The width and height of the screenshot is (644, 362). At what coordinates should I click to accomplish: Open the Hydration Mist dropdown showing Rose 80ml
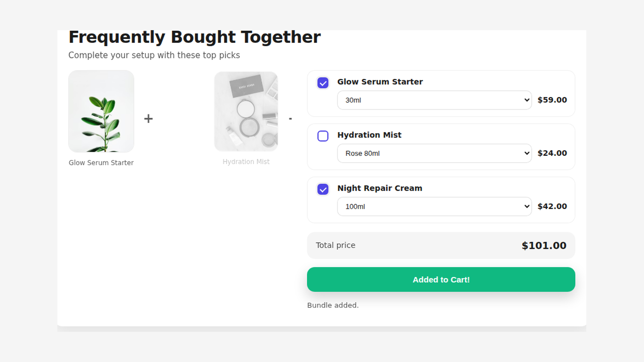click(434, 153)
